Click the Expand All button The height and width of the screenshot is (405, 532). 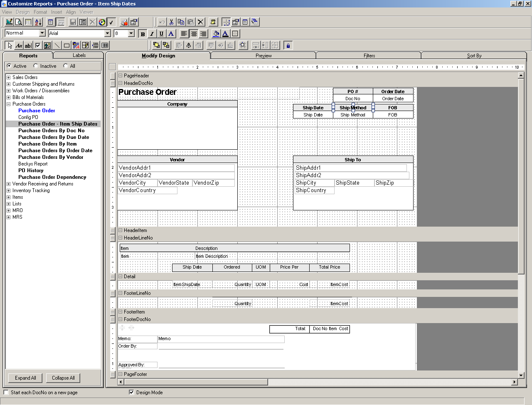pos(25,378)
